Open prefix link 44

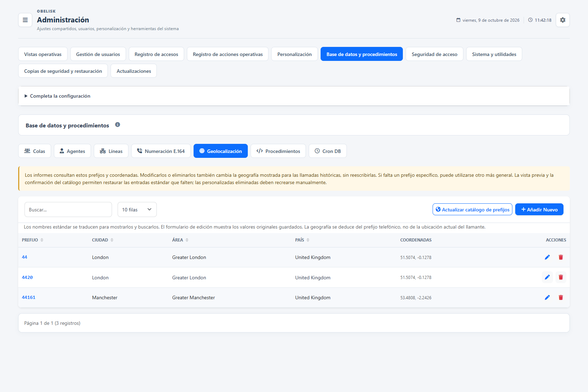click(x=24, y=257)
